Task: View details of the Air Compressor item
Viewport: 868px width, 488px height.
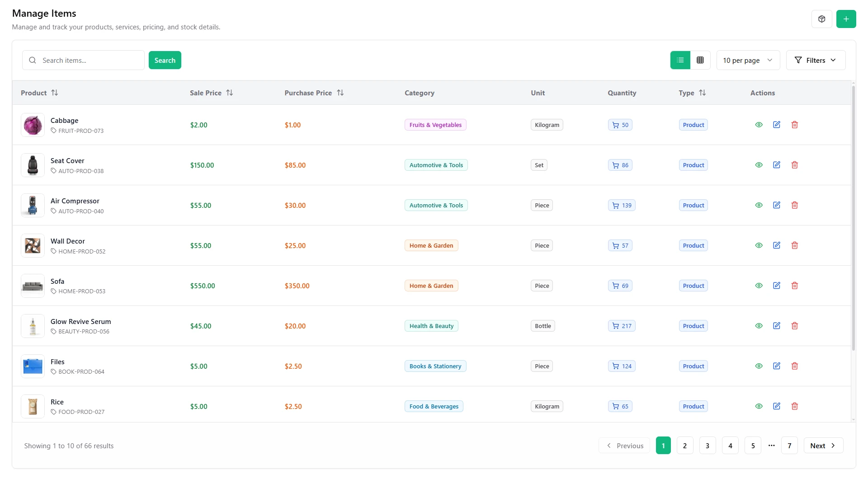Action: coord(759,205)
